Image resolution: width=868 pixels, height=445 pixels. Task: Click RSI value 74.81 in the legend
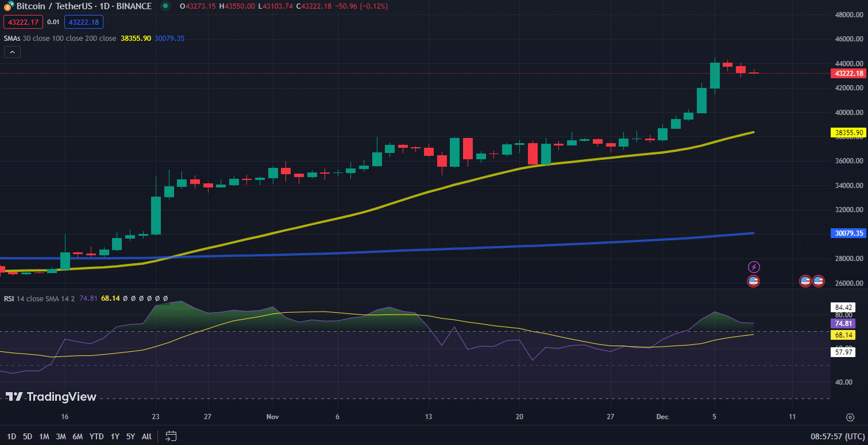(x=88, y=298)
